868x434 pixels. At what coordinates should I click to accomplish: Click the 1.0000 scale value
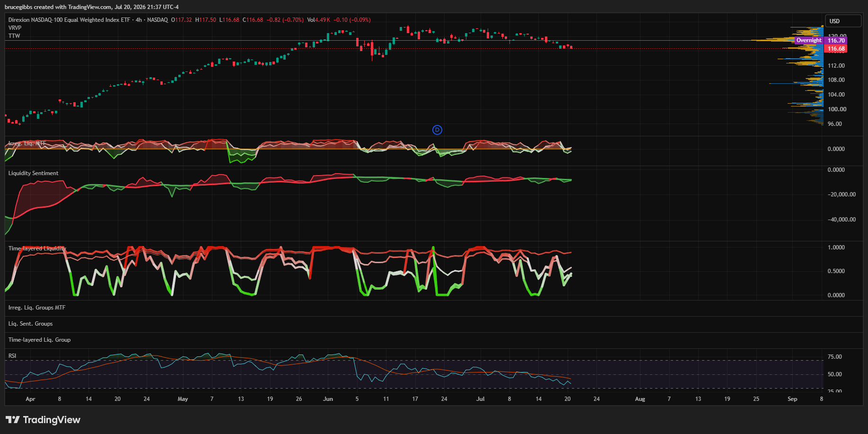[x=836, y=248]
